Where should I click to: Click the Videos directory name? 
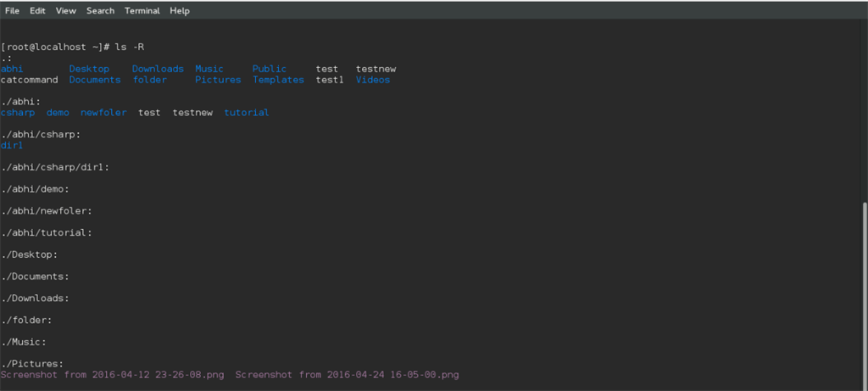(x=373, y=80)
